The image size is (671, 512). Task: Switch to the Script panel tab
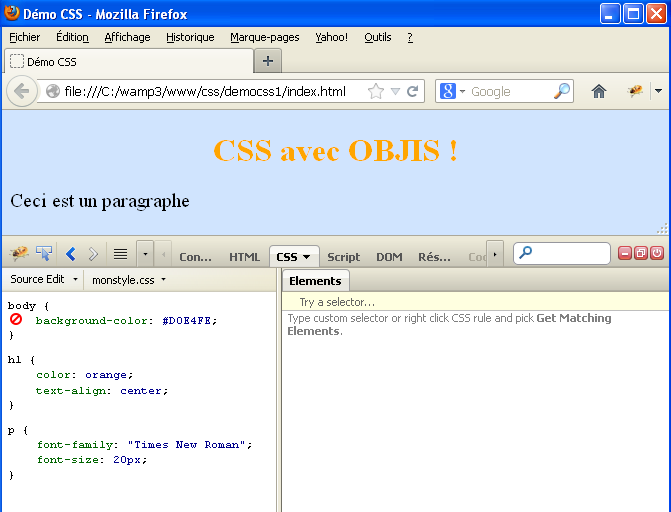pyautogui.click(x=343, y=257)
